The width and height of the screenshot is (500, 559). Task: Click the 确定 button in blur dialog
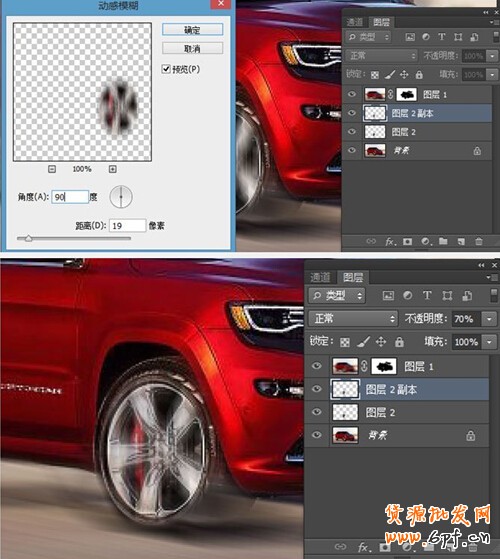point(192,30)
